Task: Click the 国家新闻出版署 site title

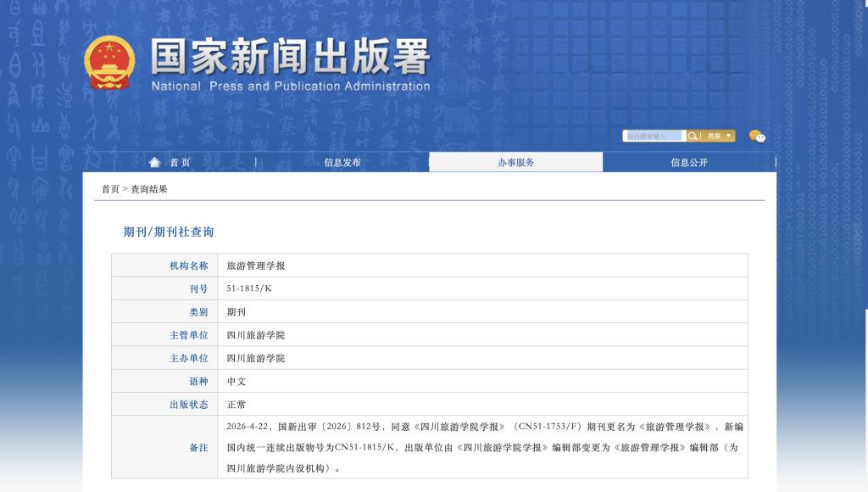Action: [290, 57]
